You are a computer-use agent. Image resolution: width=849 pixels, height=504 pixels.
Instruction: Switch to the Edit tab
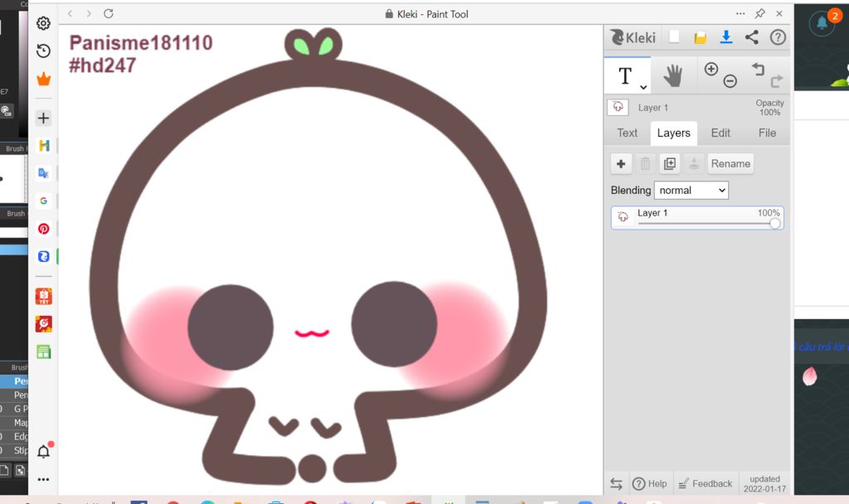pos(720,133)
